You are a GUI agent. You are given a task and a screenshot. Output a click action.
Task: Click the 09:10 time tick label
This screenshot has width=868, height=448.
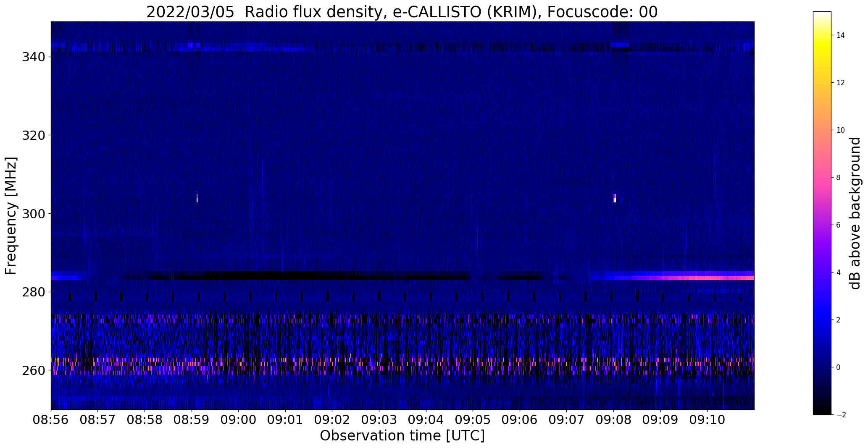point(708,420)
